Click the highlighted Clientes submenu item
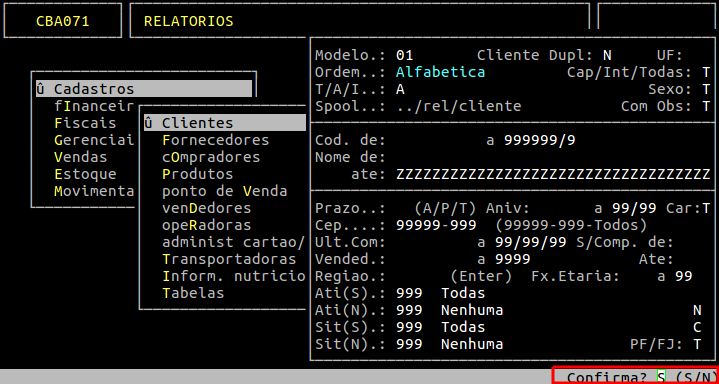 point(225,122)
